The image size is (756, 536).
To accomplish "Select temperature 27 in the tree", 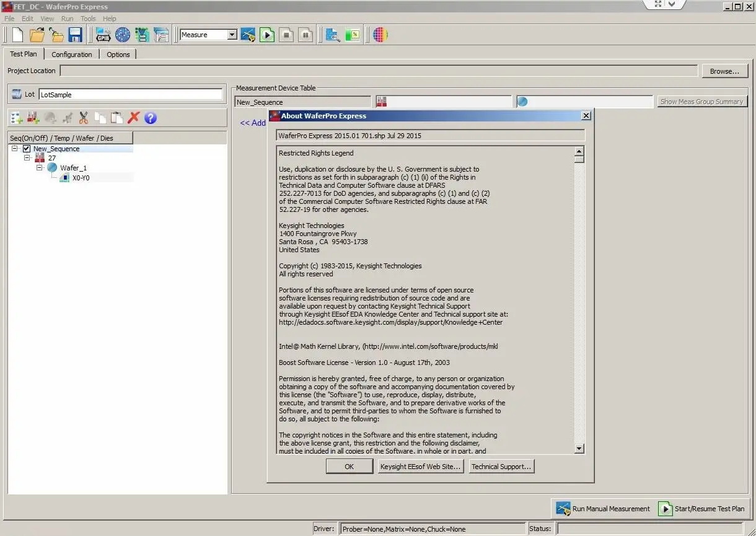I will (x=52, y=159).
